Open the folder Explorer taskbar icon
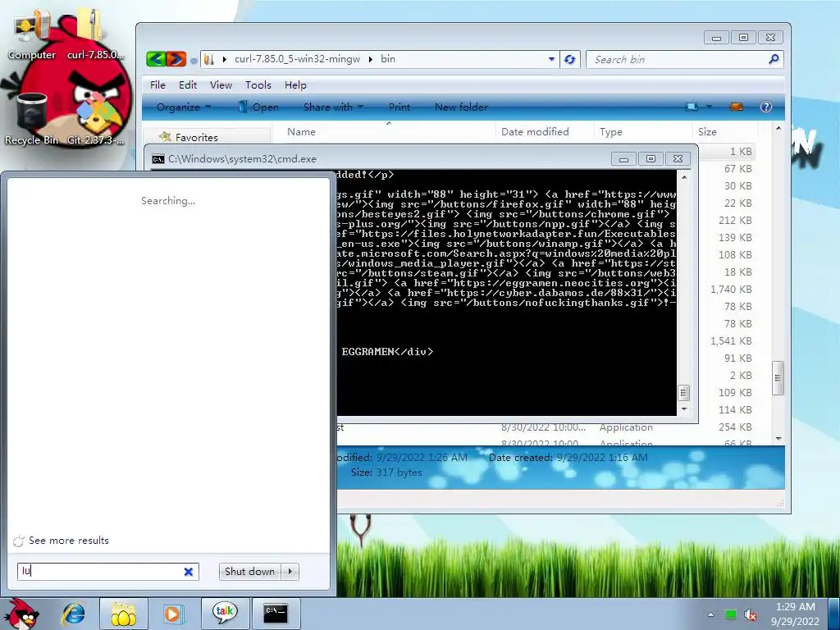 point(123,614)
